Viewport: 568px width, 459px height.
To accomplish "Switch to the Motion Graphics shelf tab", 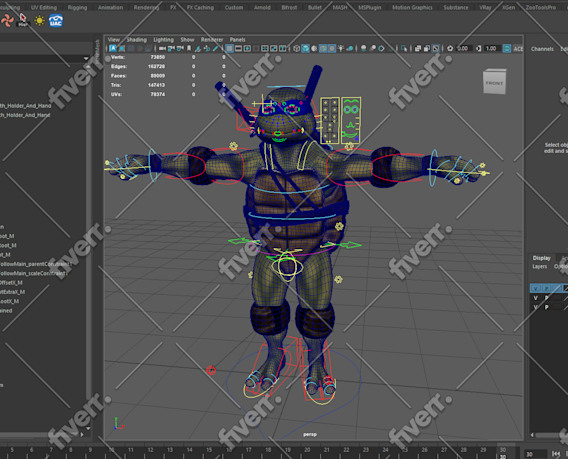I will coord(412,7).
